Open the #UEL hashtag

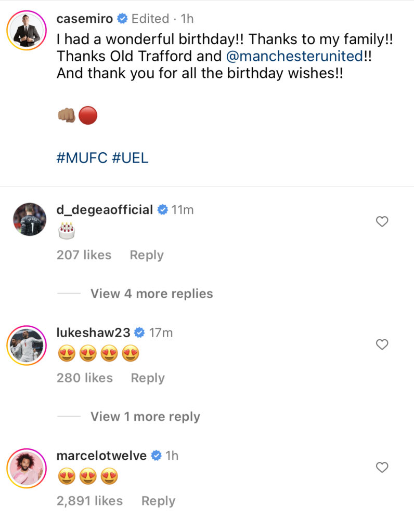point(130,158)
